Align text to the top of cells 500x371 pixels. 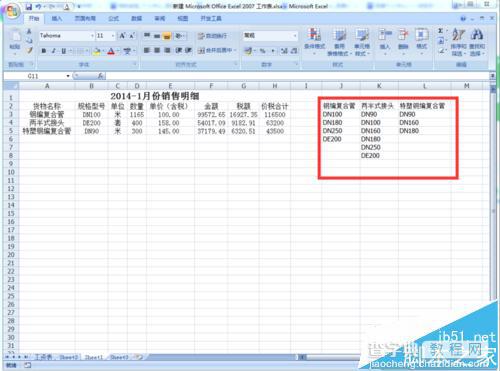tap(147, 36)
